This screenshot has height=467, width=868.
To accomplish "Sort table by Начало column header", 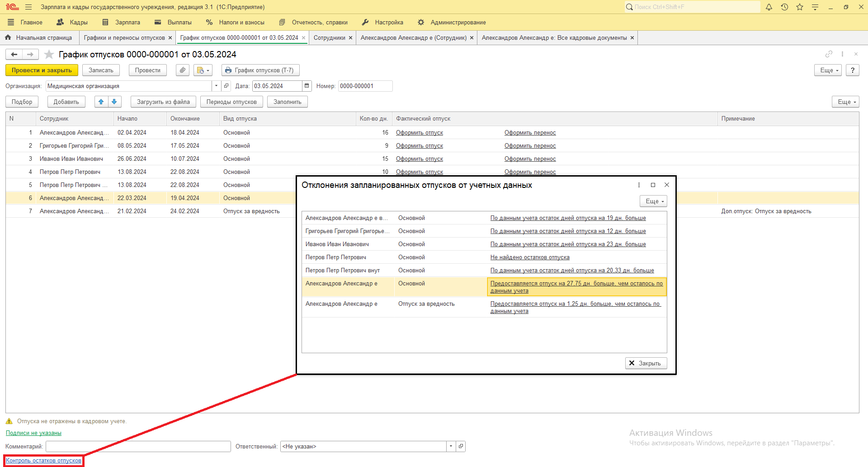I will [140, 119].
